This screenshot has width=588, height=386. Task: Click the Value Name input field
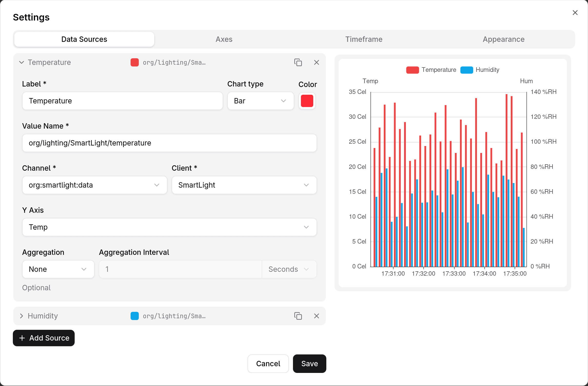coord(169,143)
